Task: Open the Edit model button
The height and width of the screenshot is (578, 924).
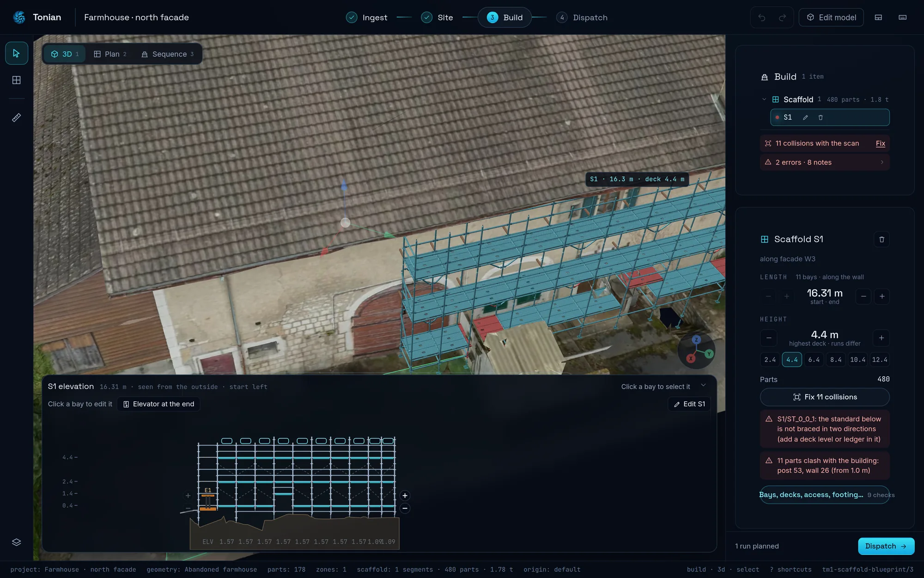Action: click(x=831, y=18)
